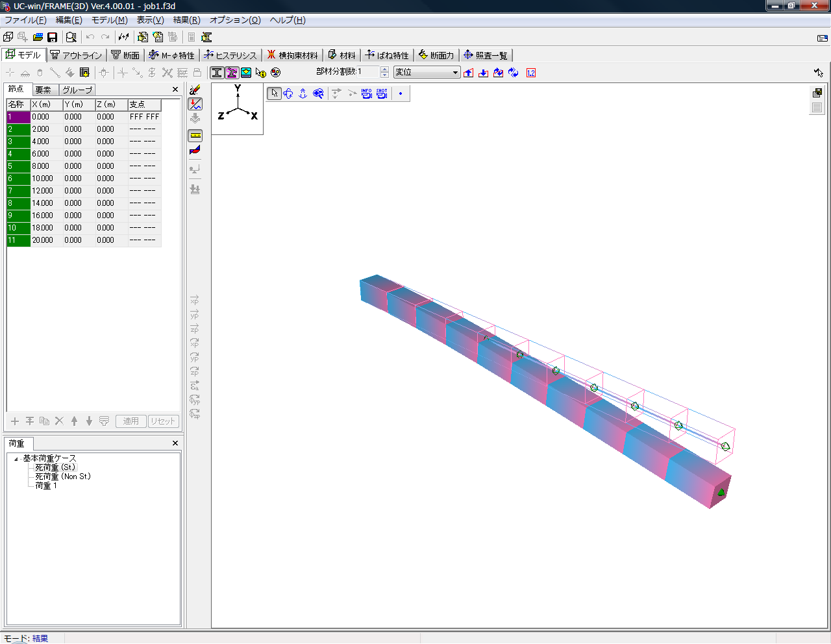Switch to the 要素 panel tab
This screenshot has height=644, width=831.
(43, 90)
